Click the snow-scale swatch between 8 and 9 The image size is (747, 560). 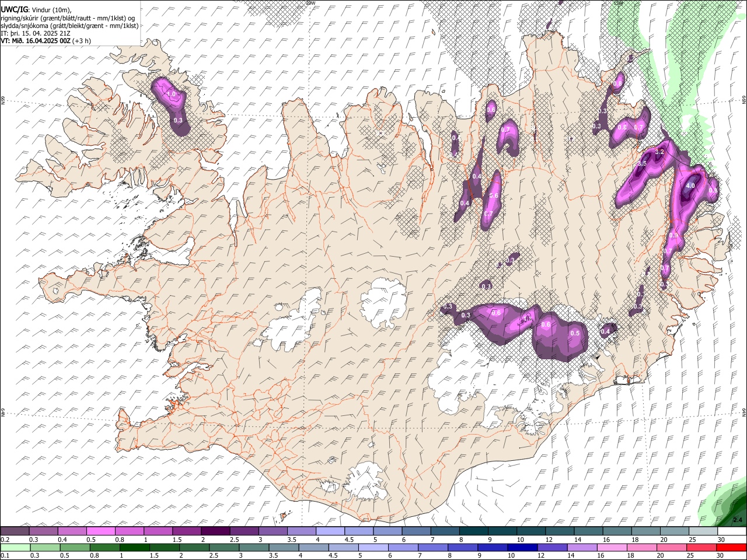[x=473, y=531]
